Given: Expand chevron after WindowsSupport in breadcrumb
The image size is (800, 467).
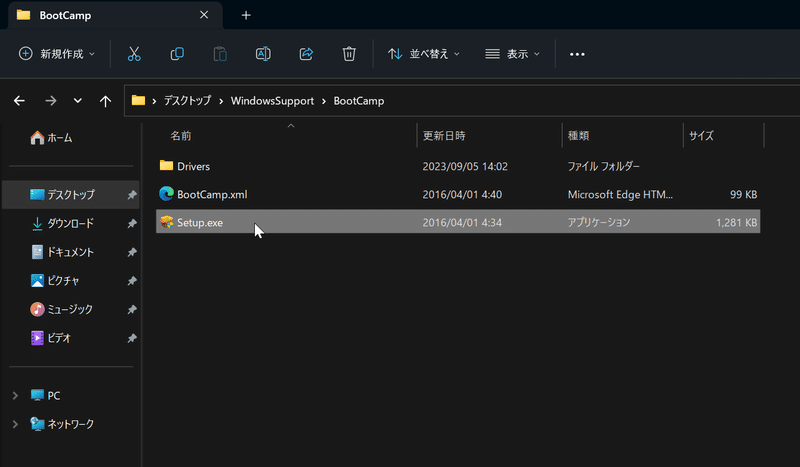Looking at the screenshot, I should tap(324, 101).
